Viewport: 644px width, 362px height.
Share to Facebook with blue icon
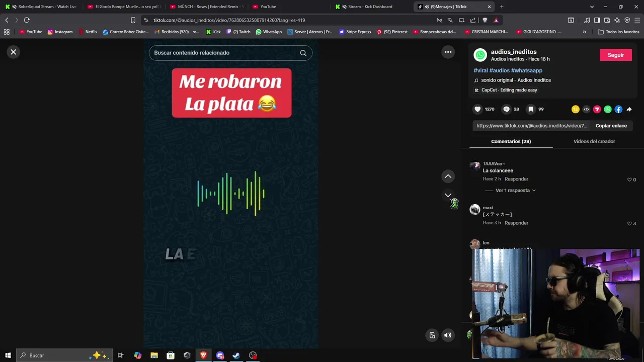tap(618, 109)
